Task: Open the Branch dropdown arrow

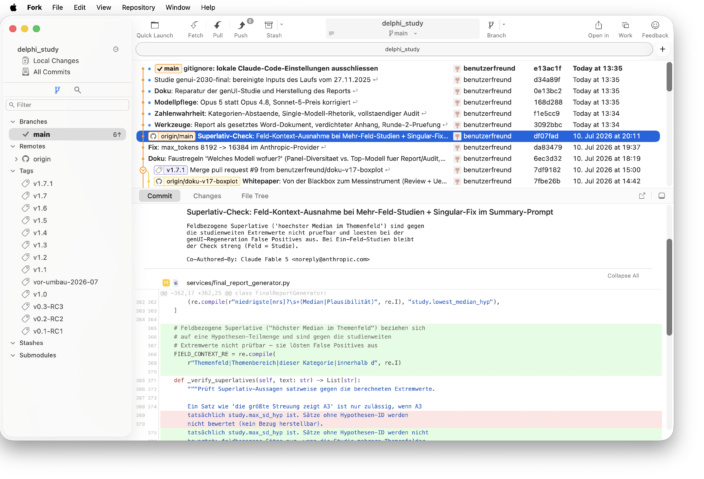Action: (504, 25)
